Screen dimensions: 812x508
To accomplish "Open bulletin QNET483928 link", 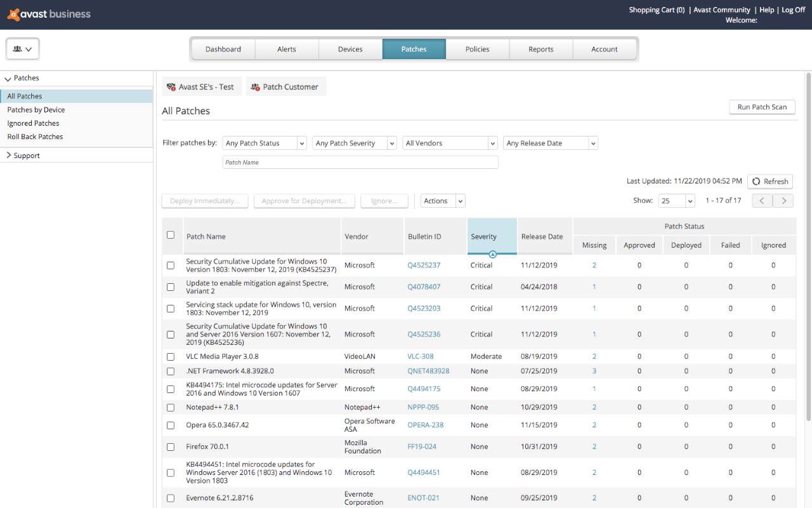I will 428,371.
